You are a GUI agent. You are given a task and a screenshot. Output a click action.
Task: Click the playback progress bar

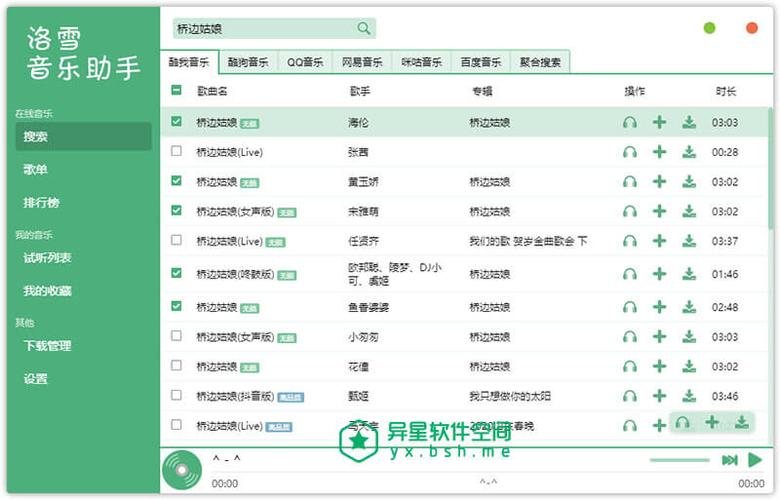point(488,472)
